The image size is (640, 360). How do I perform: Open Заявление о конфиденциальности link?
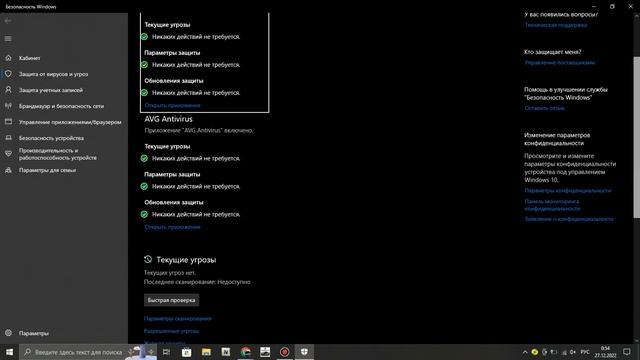tap(569, 219)
